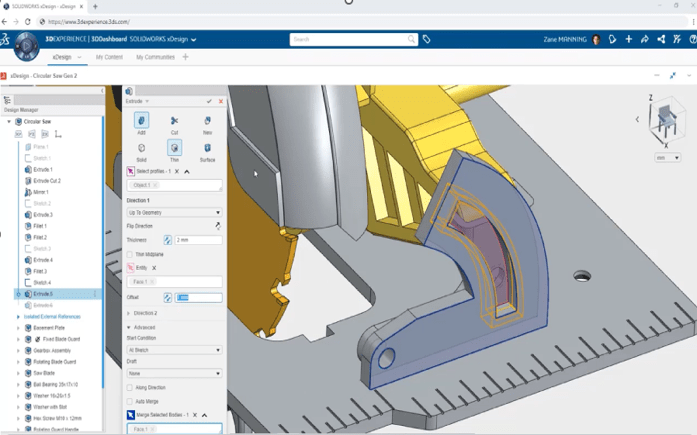Switch to the My Content tab

tap(109, 57)
